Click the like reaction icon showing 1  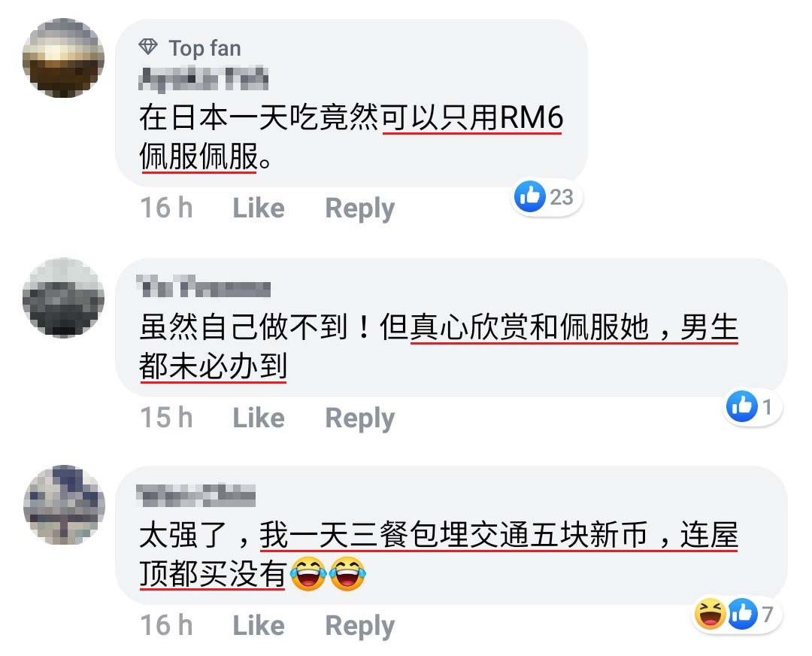[x=741, y=406]
